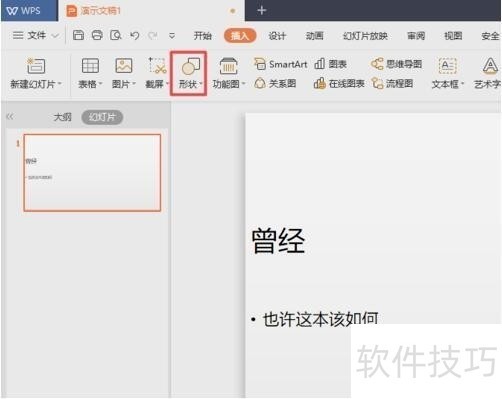
Task: Open quick access toolbar customize dropdown
Action: [172, 35]
